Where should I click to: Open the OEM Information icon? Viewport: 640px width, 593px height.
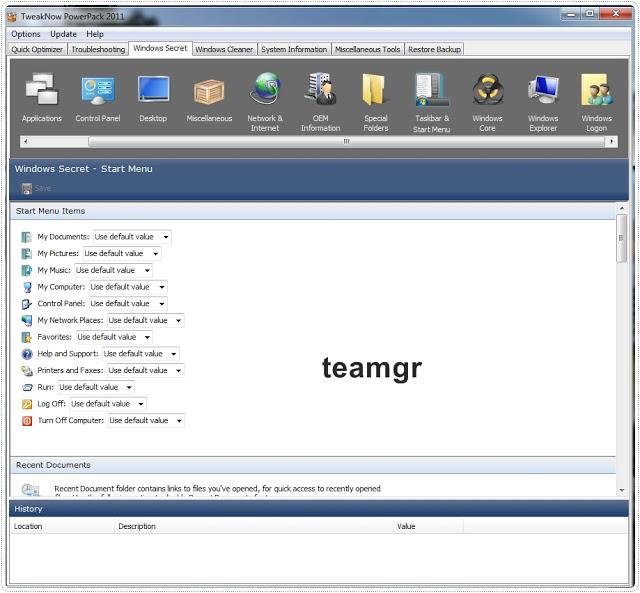320,89
